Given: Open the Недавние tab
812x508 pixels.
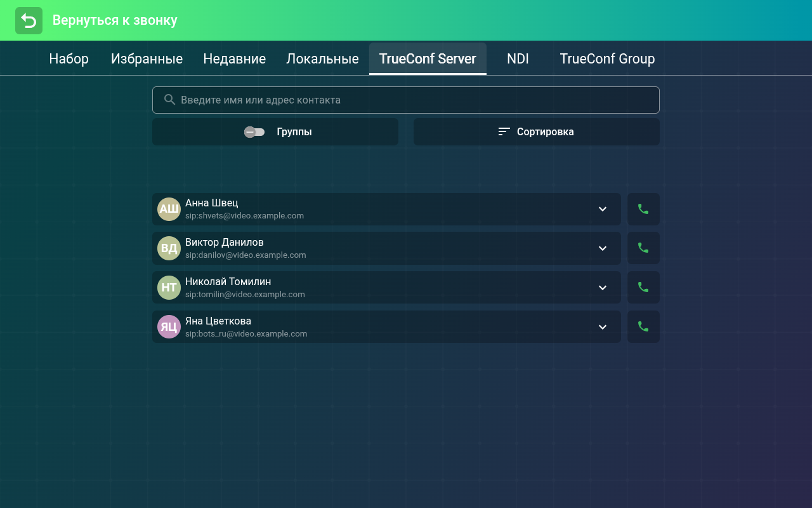Looking at the screenshot, I should coord(235,59).
